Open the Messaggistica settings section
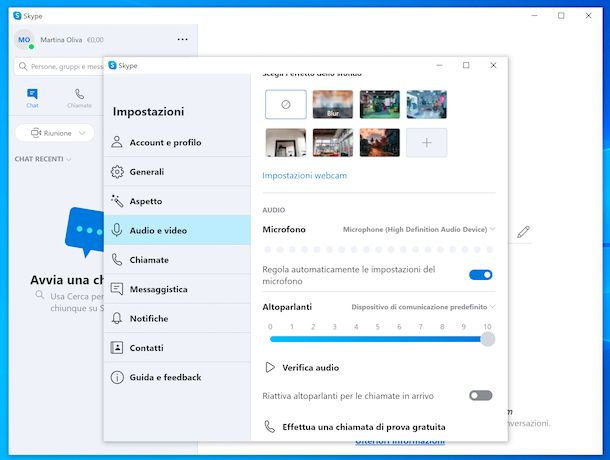Viewport: 610px width, 460px height. (177, 289)
